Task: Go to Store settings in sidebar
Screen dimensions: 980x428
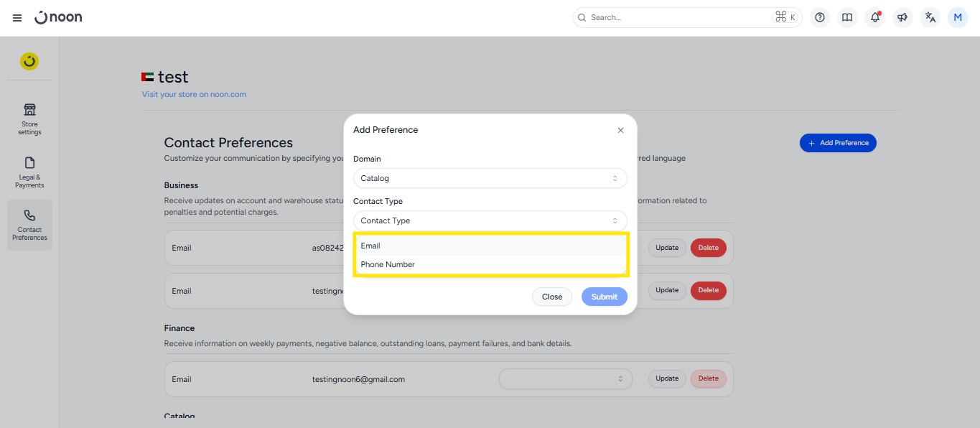Action: (x=29, y=119)
